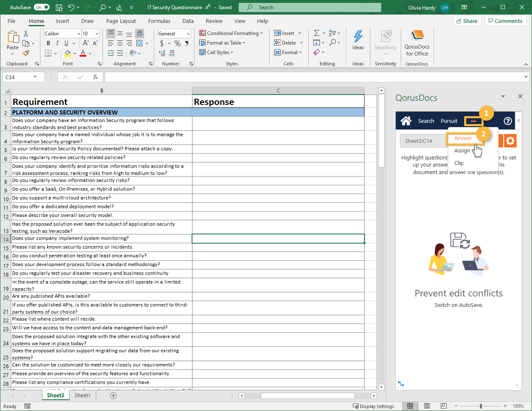This screenshot has width=532, height=411.
Task: Toggle the AutoSave switch off
Action: pos(42,7)
